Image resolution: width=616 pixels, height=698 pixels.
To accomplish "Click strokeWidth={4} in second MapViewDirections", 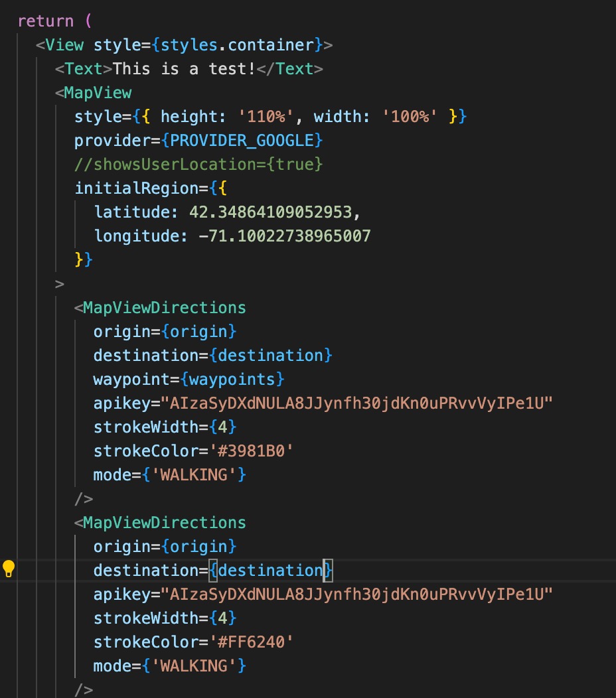I will point(165,618).
